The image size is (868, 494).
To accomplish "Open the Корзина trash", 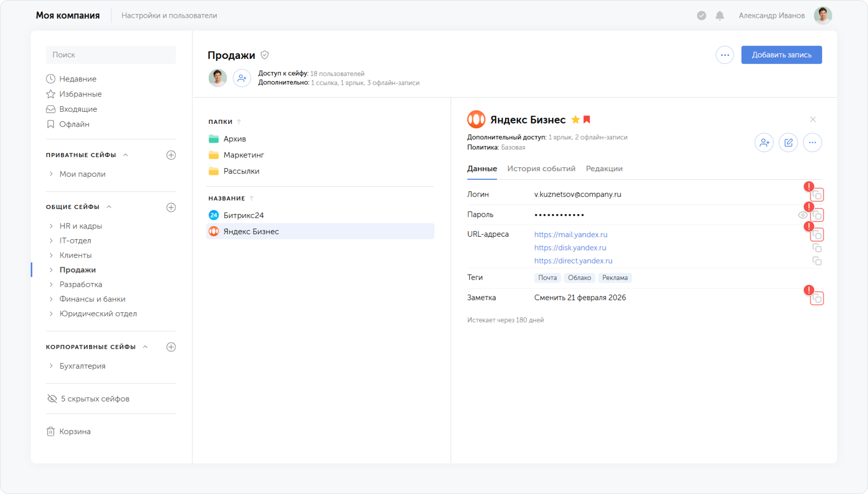I will click(69, 431).
